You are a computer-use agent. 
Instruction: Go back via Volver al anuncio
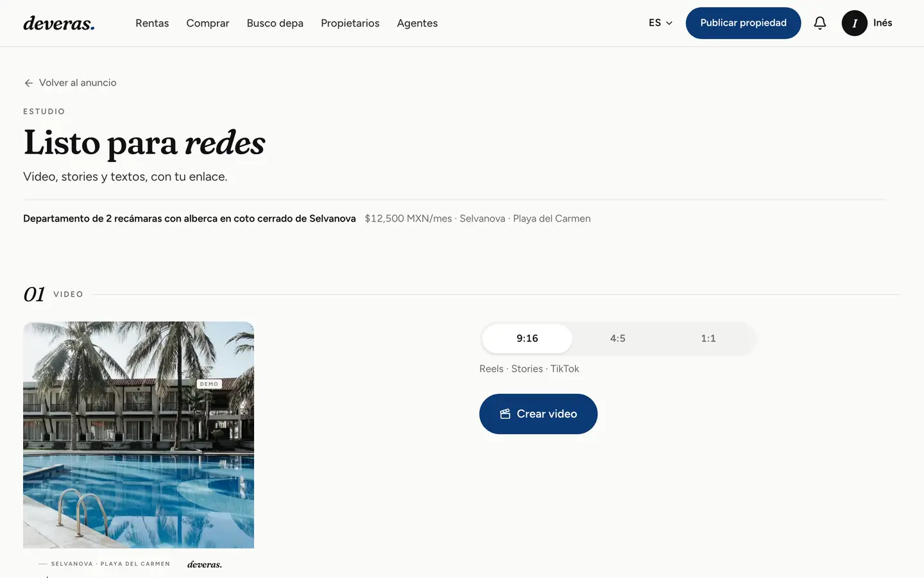pyautogui.click(x=70, y=83)
